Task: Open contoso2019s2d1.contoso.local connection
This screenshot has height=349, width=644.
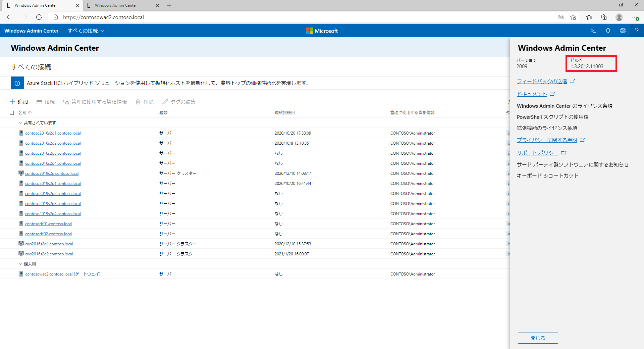Action: tap(53, 184)
